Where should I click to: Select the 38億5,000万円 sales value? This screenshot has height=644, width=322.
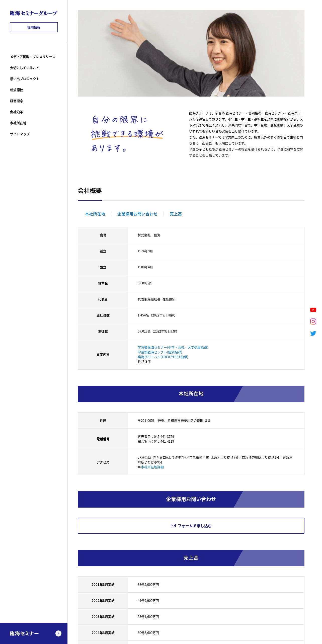tap(148, 585)
